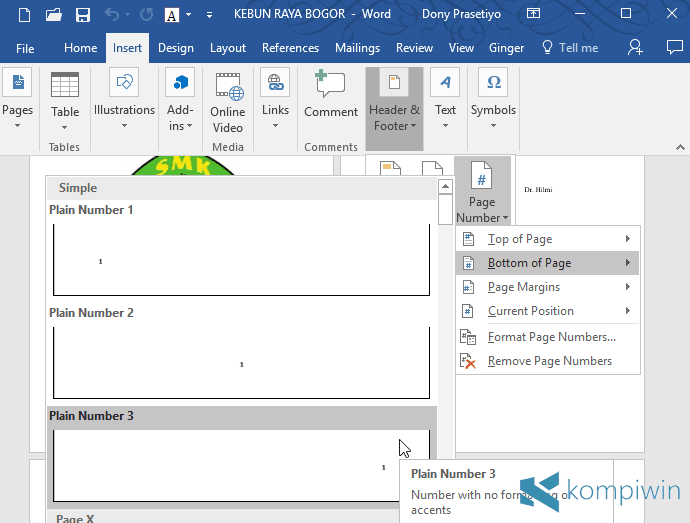Click the Header button icon
This screenshot has height=523, width=690.
[390, 168]
